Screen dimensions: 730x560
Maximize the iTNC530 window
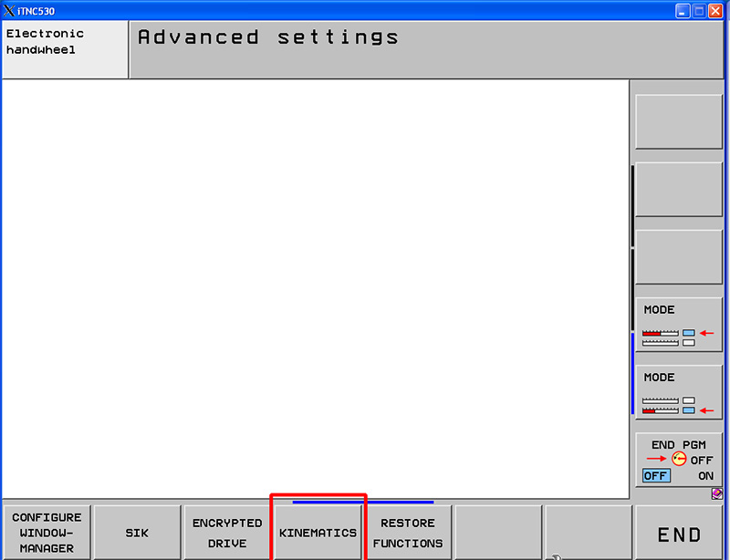(700, 10)
